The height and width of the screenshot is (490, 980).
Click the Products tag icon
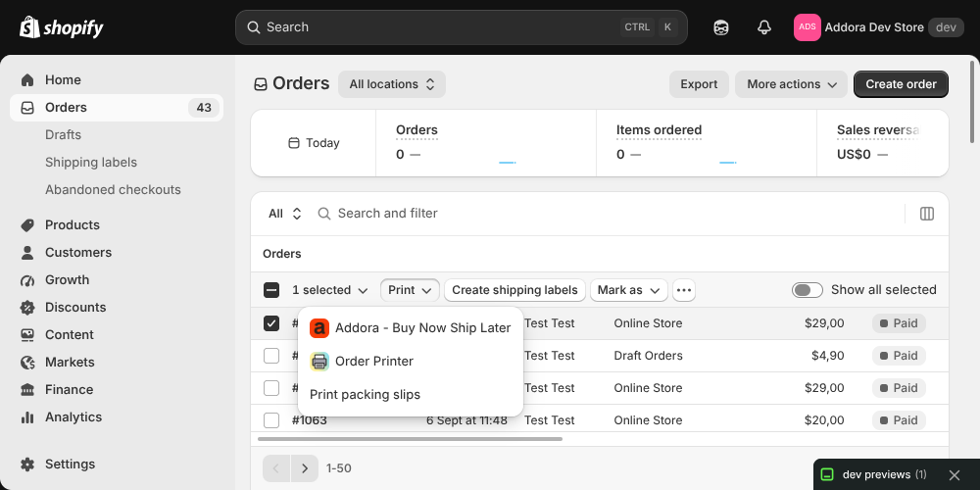tap(27, 225)
